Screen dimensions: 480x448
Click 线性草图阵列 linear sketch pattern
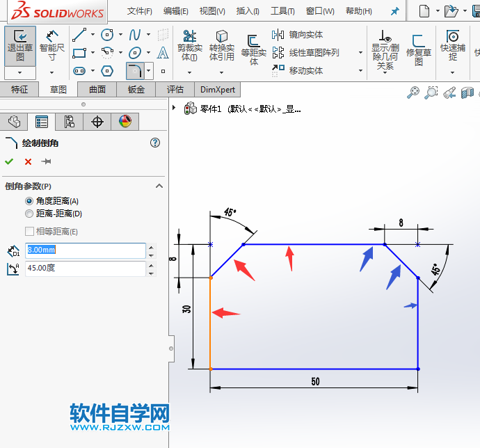click(305, 53)
